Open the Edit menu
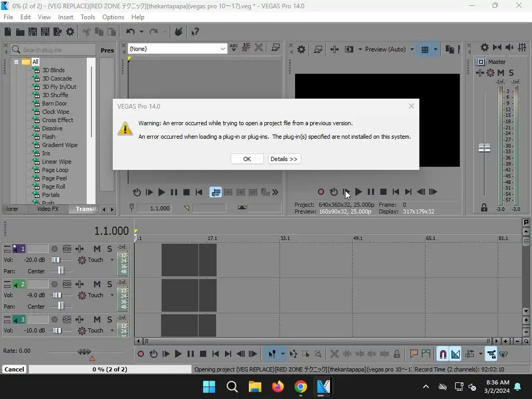Viewport: 532px width, 399px height. (x=25, y=17)
